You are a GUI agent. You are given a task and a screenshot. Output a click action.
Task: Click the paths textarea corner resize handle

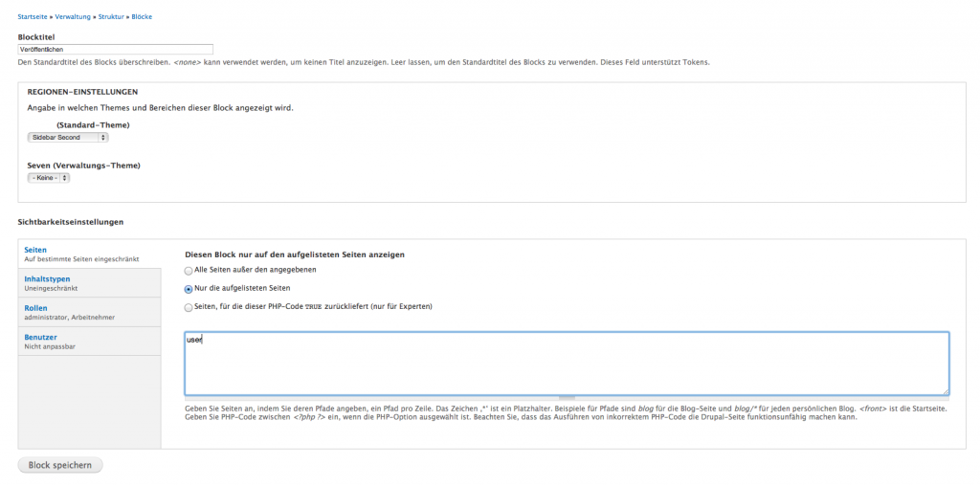946,391
